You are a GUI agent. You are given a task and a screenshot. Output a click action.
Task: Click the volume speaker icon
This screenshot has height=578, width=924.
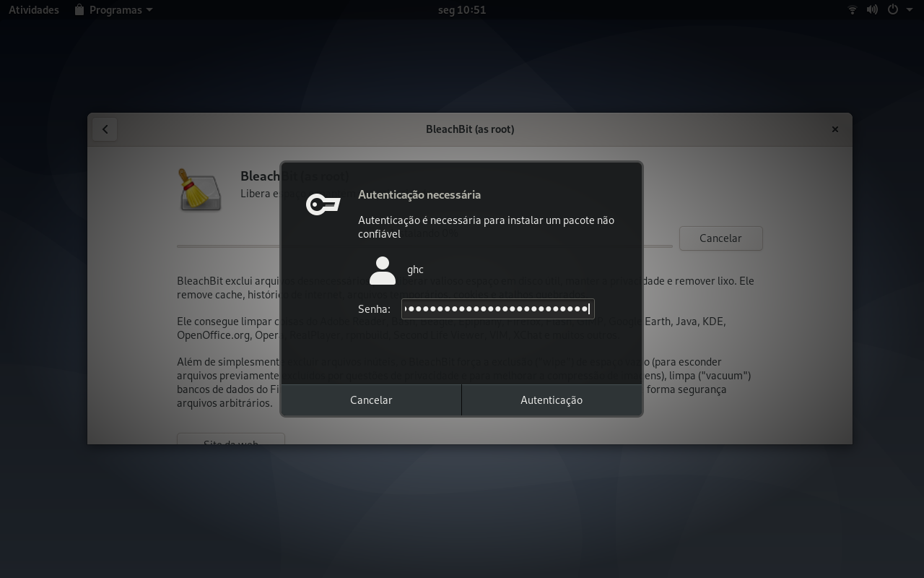[872, 10]
